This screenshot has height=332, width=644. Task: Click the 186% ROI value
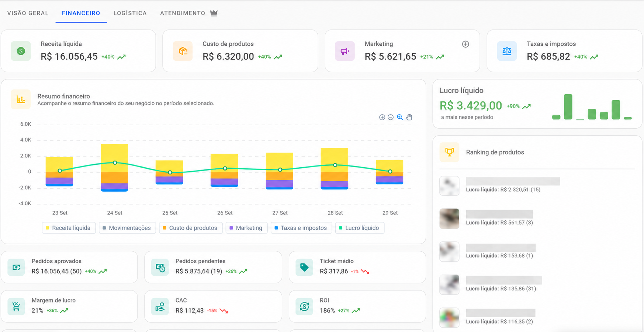coord(327,311)
